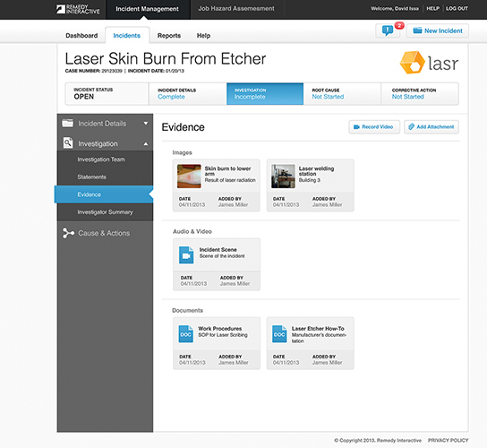Open the Laser Etcher How-To DOC icon
This screenshot has height=448, width=487.
[x=279, y=334]
